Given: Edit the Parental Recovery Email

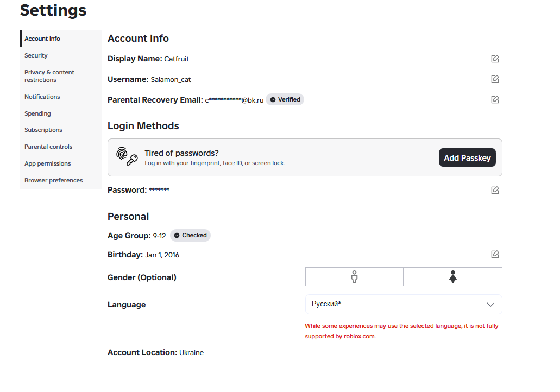Looking at the screenshot, I should pyautogui.click(x=495, y=99).
